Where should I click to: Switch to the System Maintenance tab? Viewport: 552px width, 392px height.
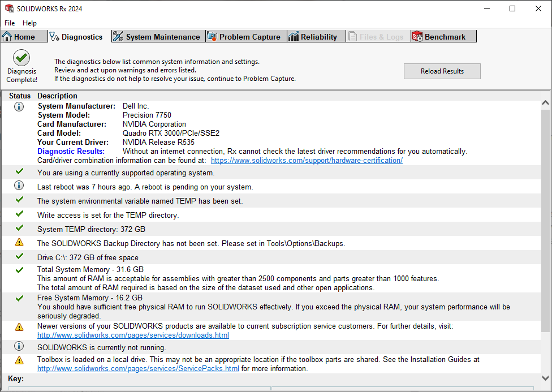point(162,37)
